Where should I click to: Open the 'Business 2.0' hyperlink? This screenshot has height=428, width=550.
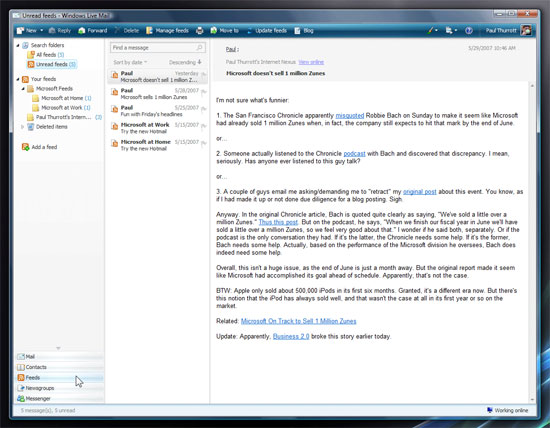tap(291, 336)
